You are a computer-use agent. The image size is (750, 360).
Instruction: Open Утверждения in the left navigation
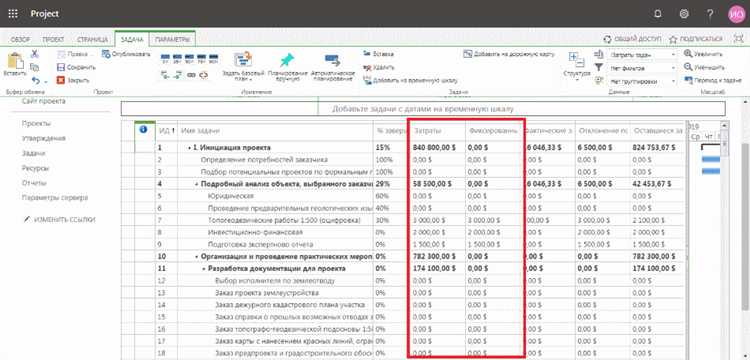(44, 138)
